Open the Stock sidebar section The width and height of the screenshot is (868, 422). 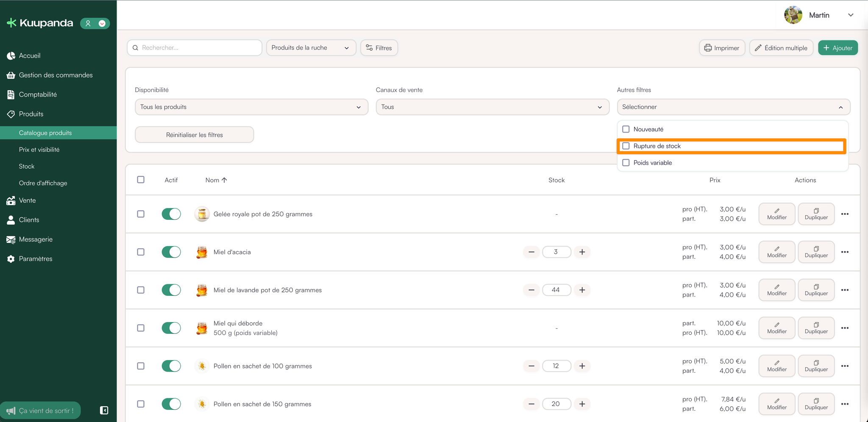coord(27,167)
